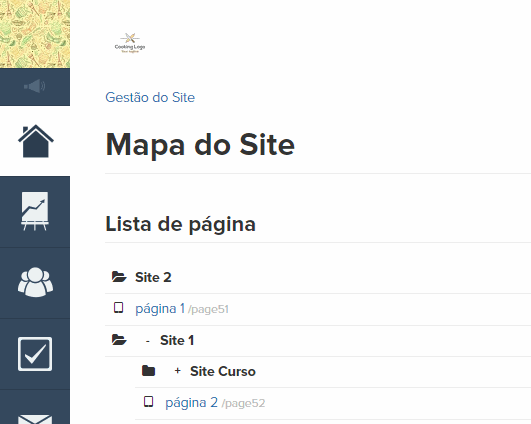This screenshot has width=531, height=424.
Task: Click the Cooking Logo image
Action: (x=130, y=43)
